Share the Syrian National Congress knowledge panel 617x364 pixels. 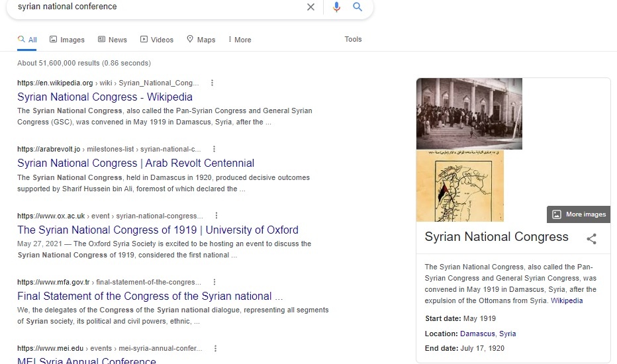[x=591, y=238]
